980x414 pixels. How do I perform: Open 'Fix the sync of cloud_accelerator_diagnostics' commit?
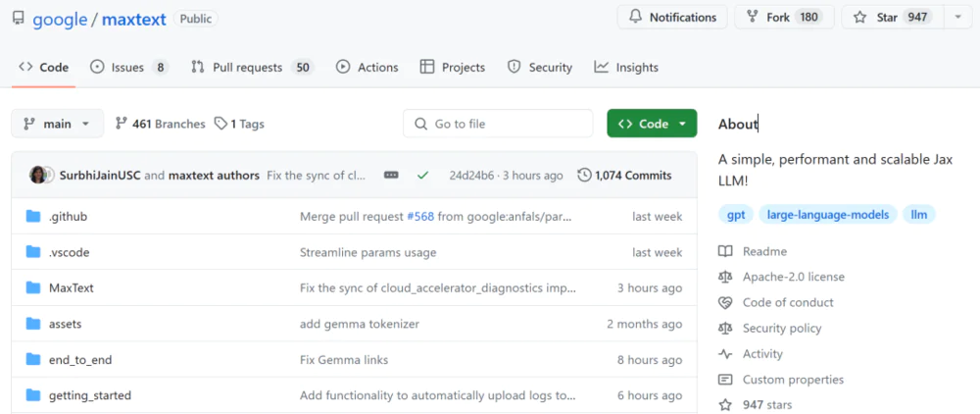438,288
